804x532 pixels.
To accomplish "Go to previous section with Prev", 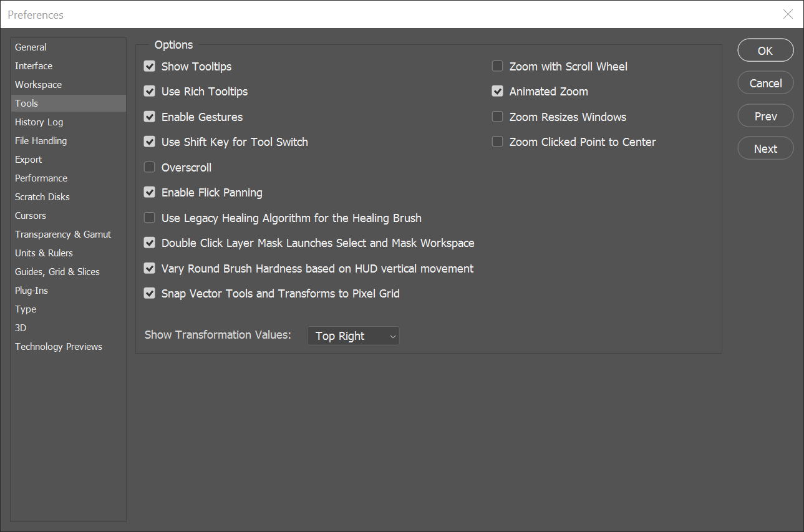I will pos(765,116).
